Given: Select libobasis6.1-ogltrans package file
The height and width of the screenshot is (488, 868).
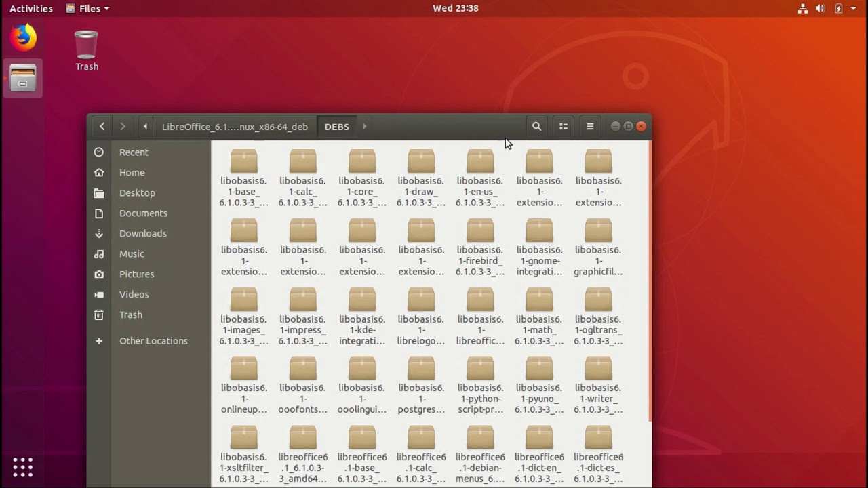Looking at the screenshot, I should [598, 317].
